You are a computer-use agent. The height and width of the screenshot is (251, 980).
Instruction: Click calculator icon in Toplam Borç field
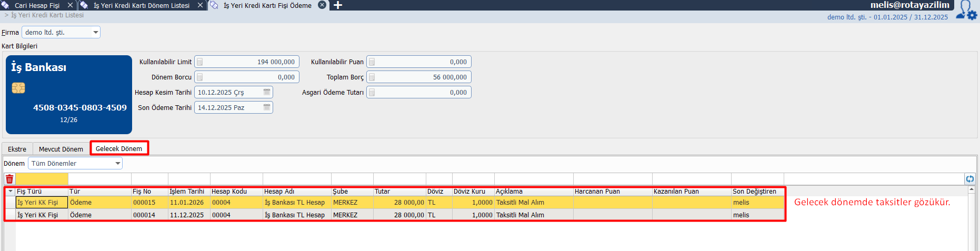click(x=372, y=77)
